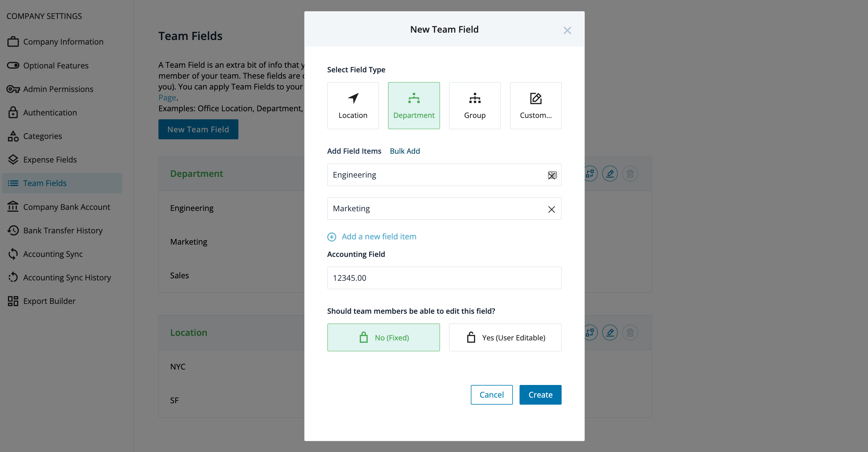Image resolution: width=868 pixels, height=452 pixels.
Task: Click the edit icon for Department section
Action: coord(610,173)
